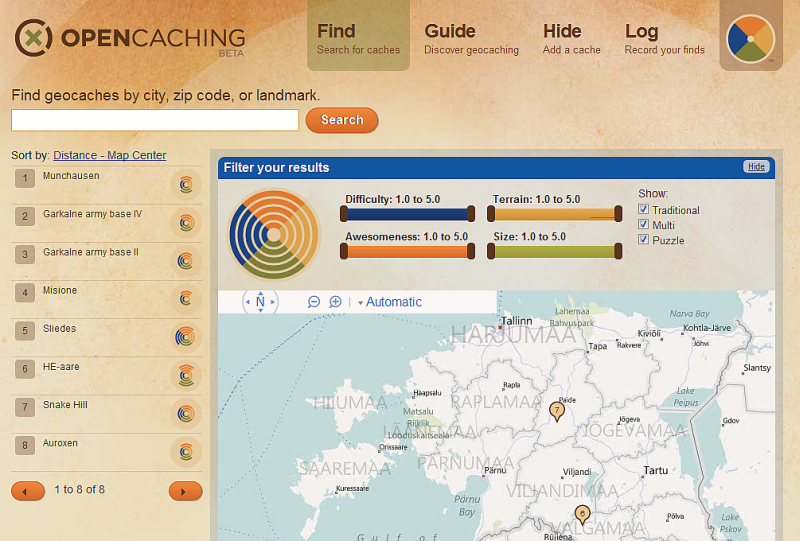
Task: Click number badge 5 for Sliedes
Action: 24,331
